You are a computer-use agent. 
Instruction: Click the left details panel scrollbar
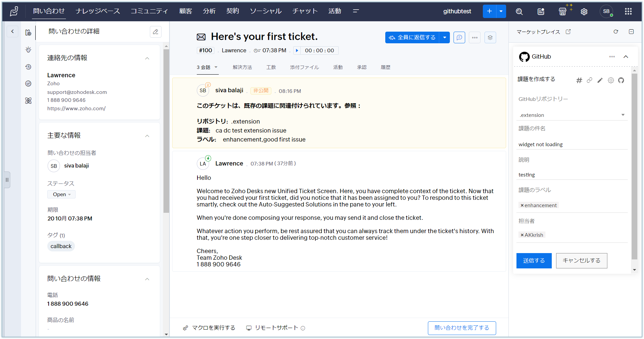(x=166, y=131)
